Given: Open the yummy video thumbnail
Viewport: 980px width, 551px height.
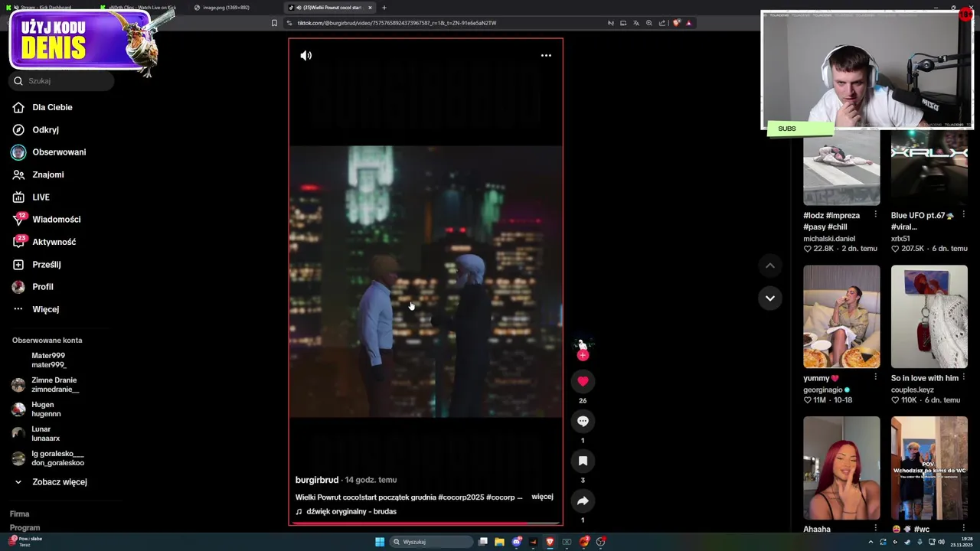Looking at the screenshot, I should click(841, 317).
